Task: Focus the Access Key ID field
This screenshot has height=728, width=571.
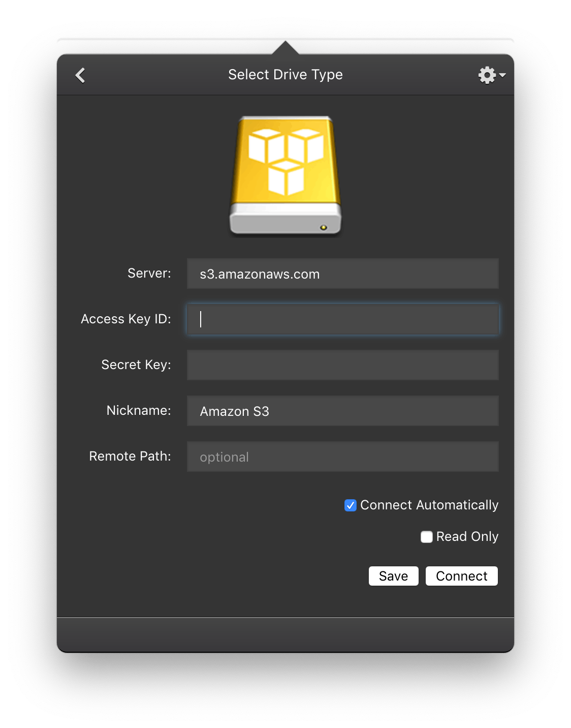Action: point(343,319)
